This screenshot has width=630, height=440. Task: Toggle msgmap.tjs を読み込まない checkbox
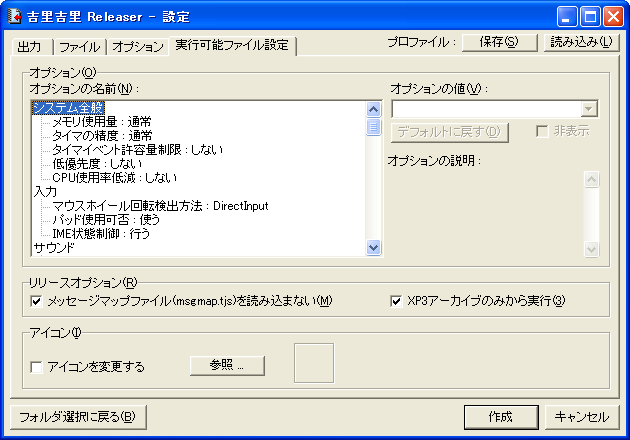(37, 301)
